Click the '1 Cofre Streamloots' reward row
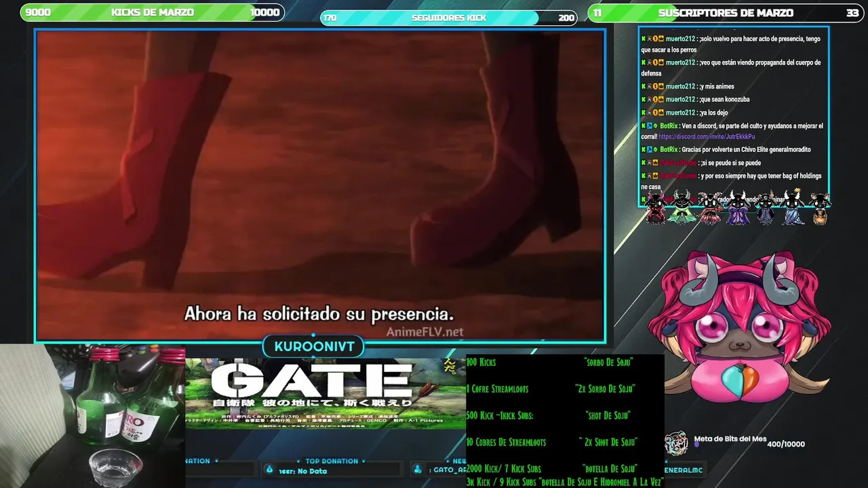Screen dimensions: 868x488 pyautogui.click(x=551, y=389)
